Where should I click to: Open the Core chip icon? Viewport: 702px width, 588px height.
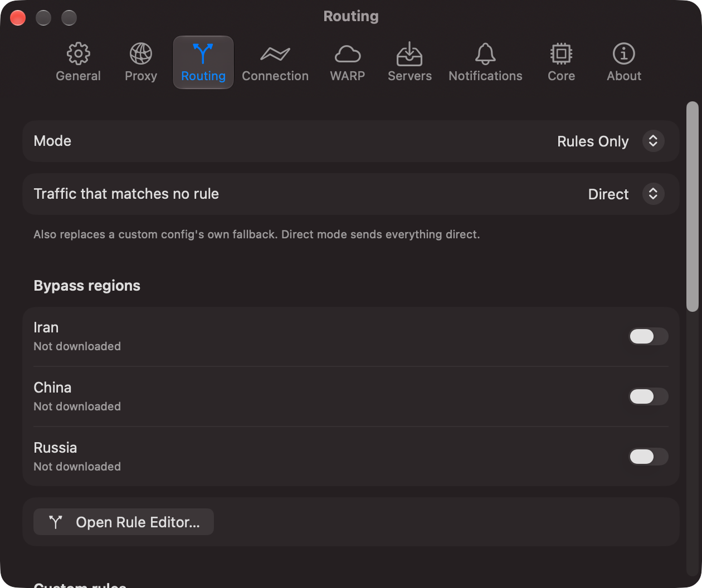point(561,53)
